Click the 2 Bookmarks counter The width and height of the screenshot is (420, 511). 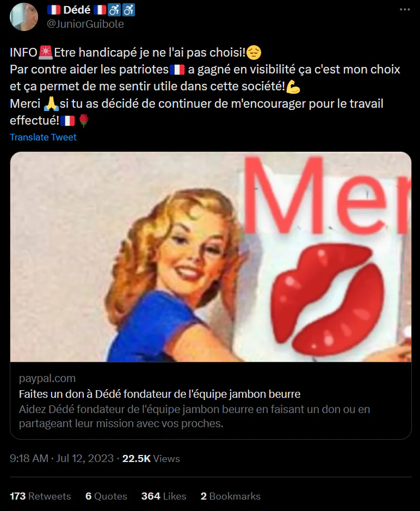pos(231,496)
